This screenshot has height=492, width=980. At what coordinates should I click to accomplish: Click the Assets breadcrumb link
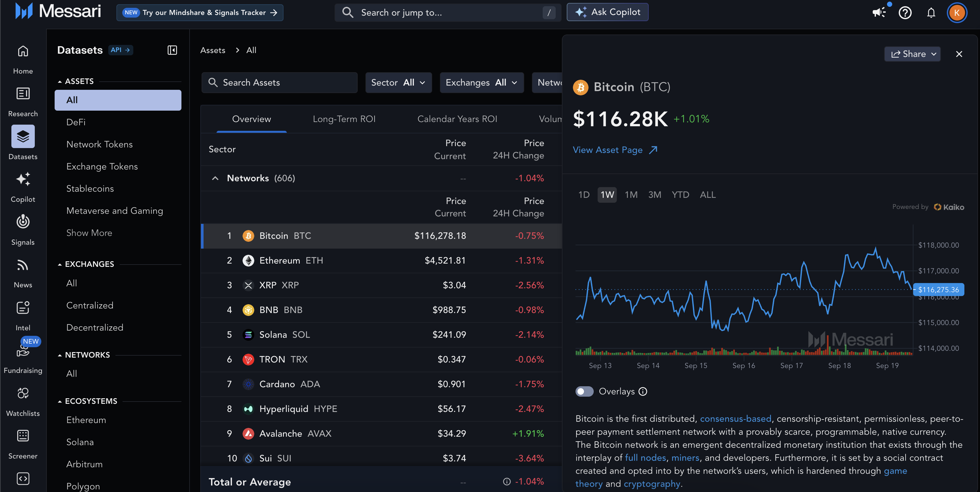[x=213, y=50]
